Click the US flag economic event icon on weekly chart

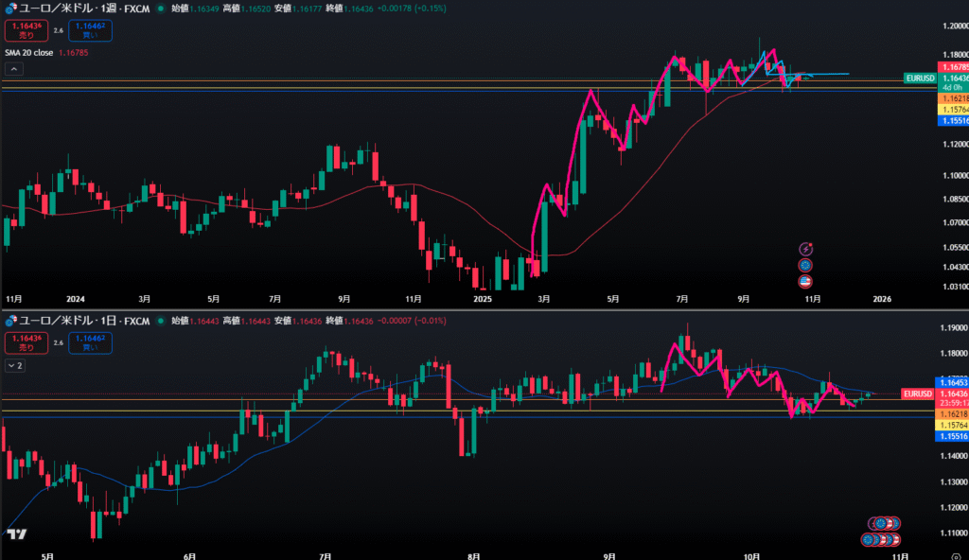pos(805,281)
